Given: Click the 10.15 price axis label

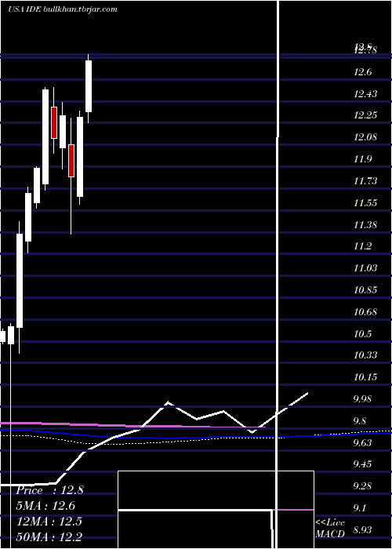Looking at the screenshot, I should point(366,377).
